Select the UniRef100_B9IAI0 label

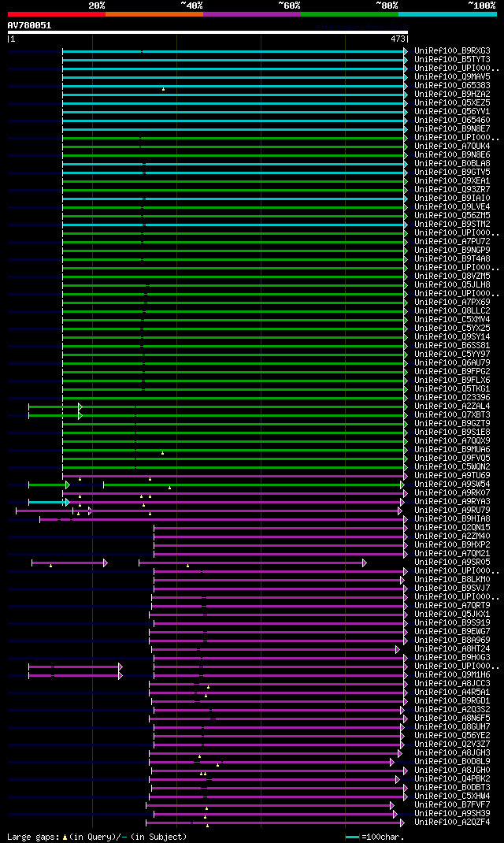[452, 199]
